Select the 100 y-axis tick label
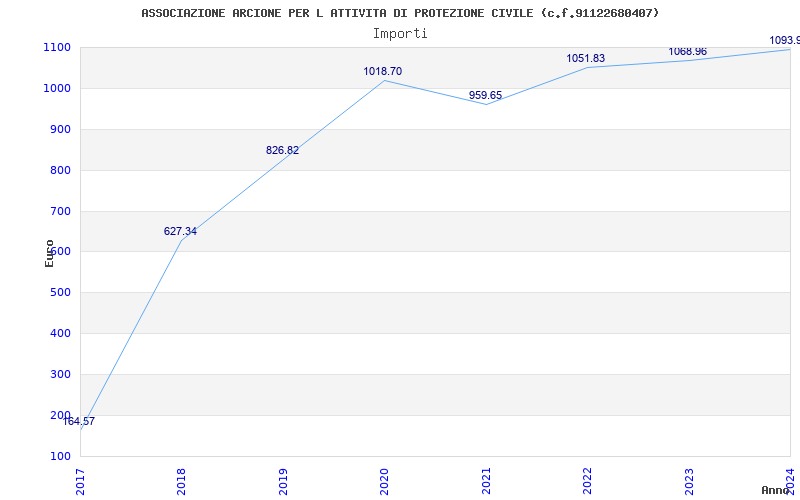800x500 pixels. tap(60, 456)
